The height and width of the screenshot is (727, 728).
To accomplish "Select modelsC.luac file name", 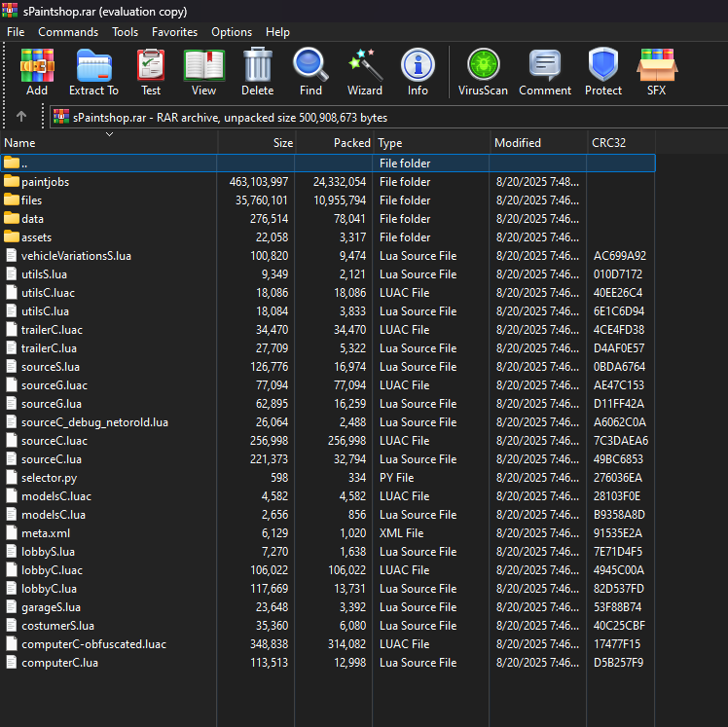I will point(56,496).
